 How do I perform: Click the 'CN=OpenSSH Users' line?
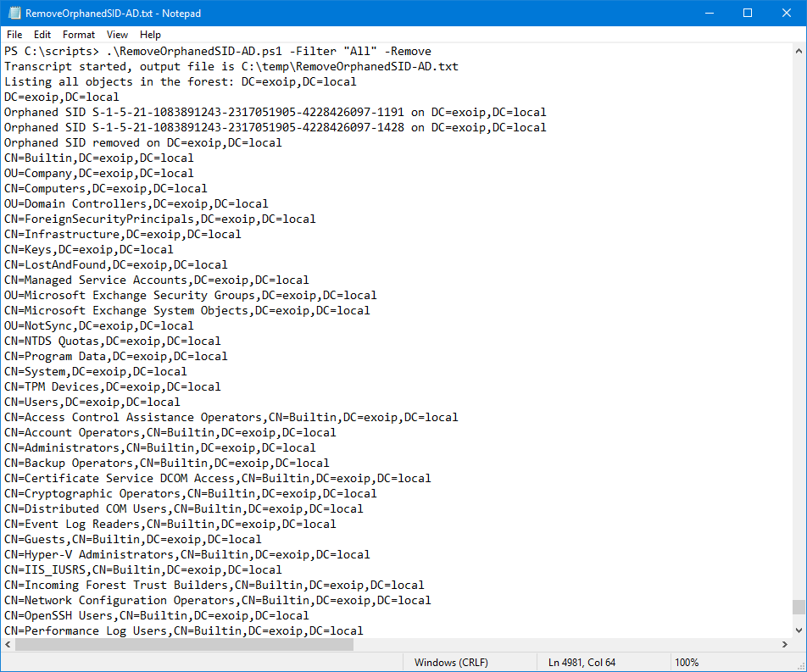pos(157,615)
